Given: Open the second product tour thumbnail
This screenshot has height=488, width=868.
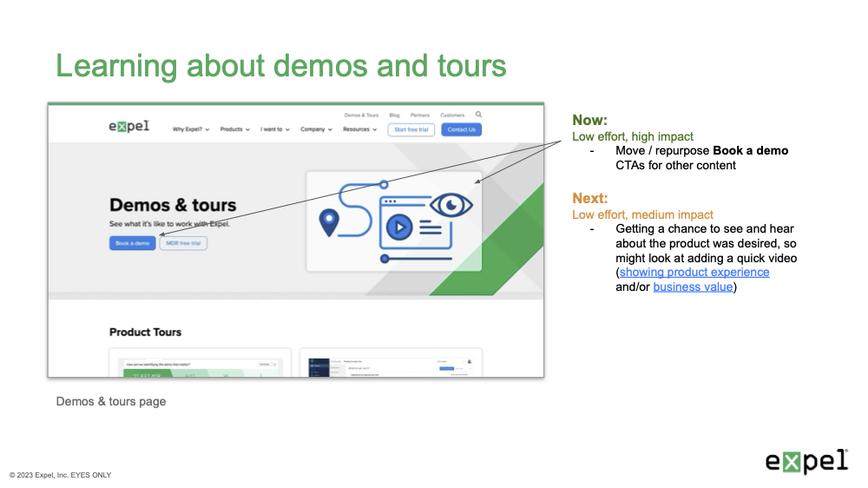Looking at the screenshot, I should pyautogui.click(x=391, y=363).
